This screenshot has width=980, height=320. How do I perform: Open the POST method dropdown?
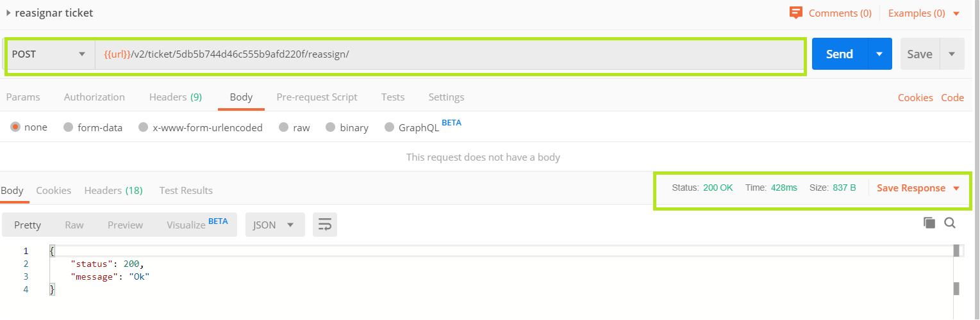[50, 54]
